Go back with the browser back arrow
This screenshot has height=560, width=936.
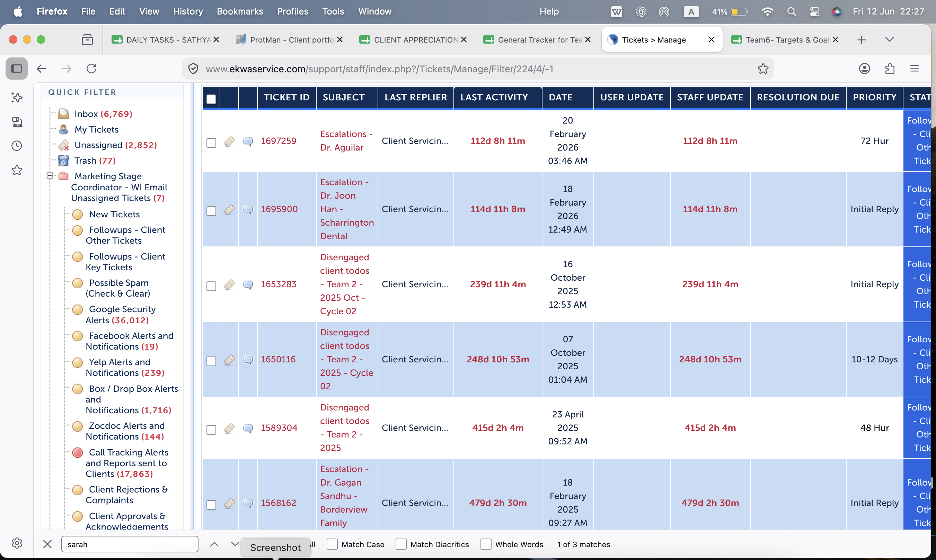coord(42,69)
